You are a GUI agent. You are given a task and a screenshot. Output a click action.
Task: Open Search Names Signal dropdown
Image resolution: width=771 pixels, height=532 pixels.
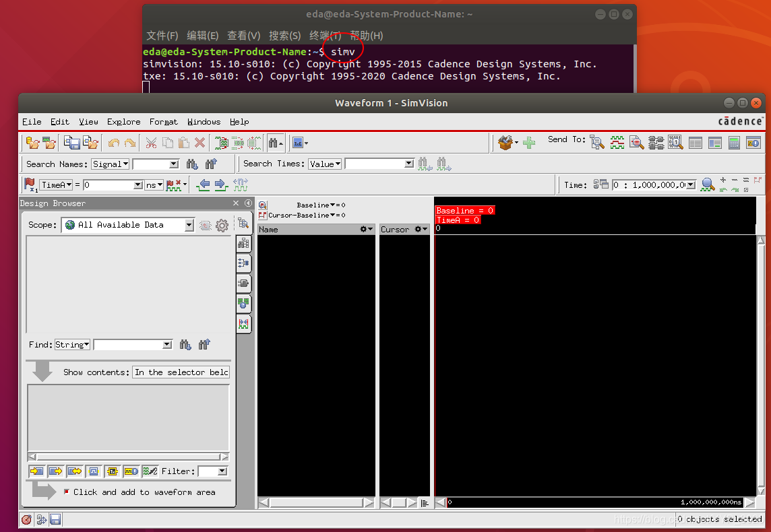tap(110, 164)
